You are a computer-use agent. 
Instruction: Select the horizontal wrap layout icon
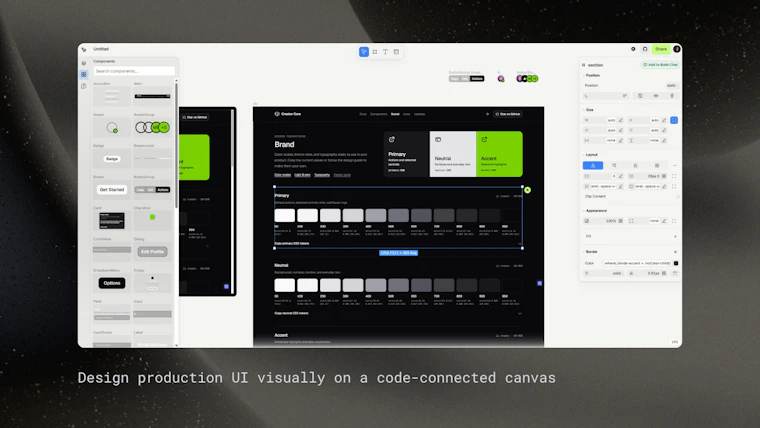click(614, 165)
